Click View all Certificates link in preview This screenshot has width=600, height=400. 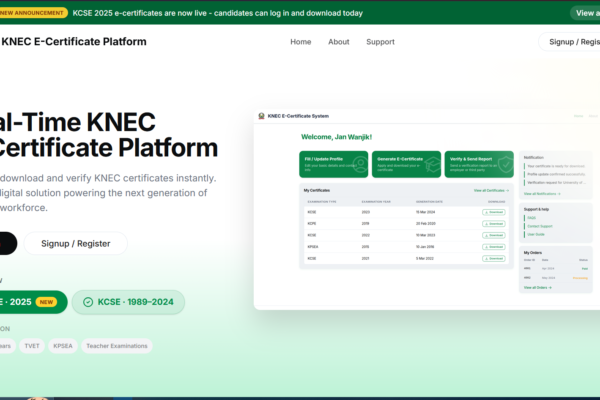[491, 190]
